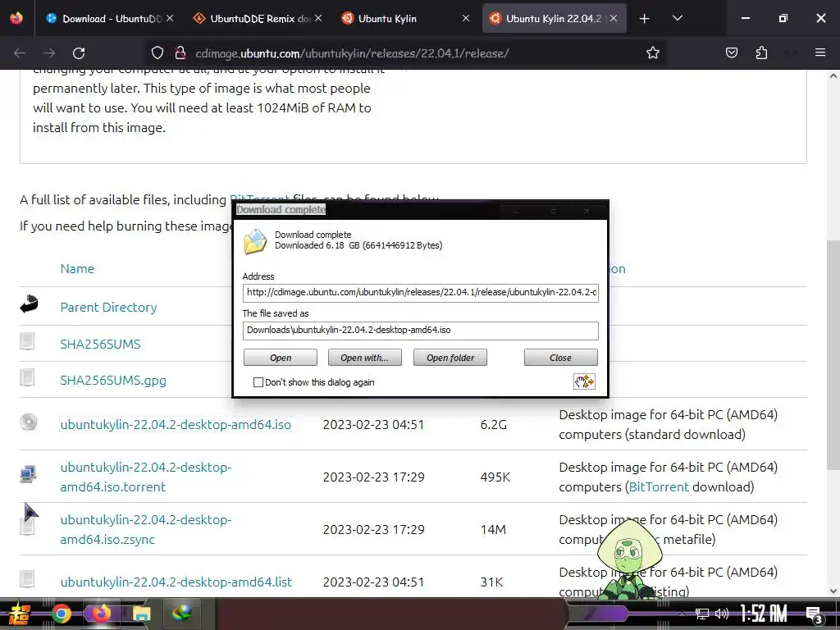Expand the list all tabs chevron
This screenshot has height=630, width=840.
(677, 18)
